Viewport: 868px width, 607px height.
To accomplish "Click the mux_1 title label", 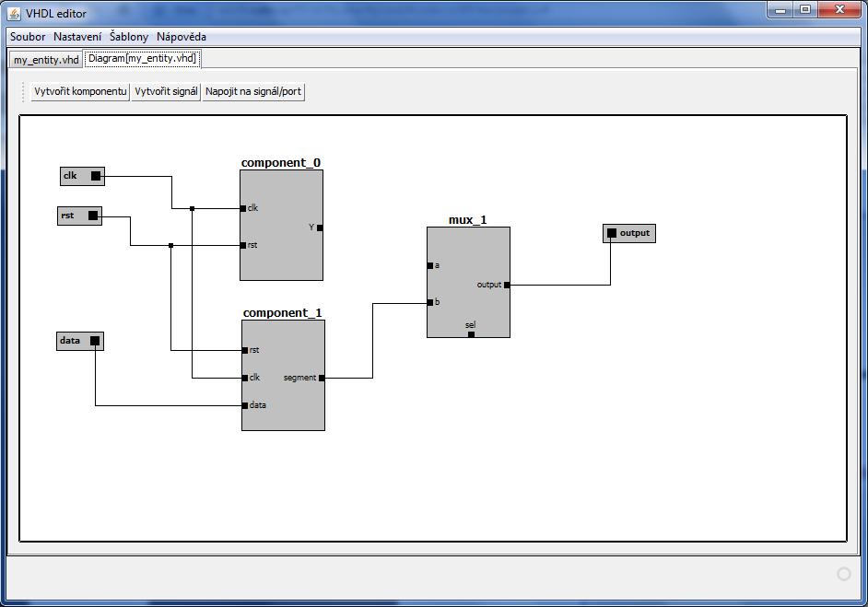I will click(x=468, y=219).
